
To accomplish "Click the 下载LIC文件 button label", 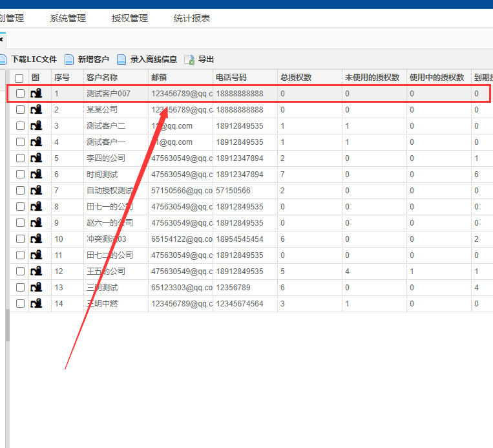I will click(x=34, y=59).
